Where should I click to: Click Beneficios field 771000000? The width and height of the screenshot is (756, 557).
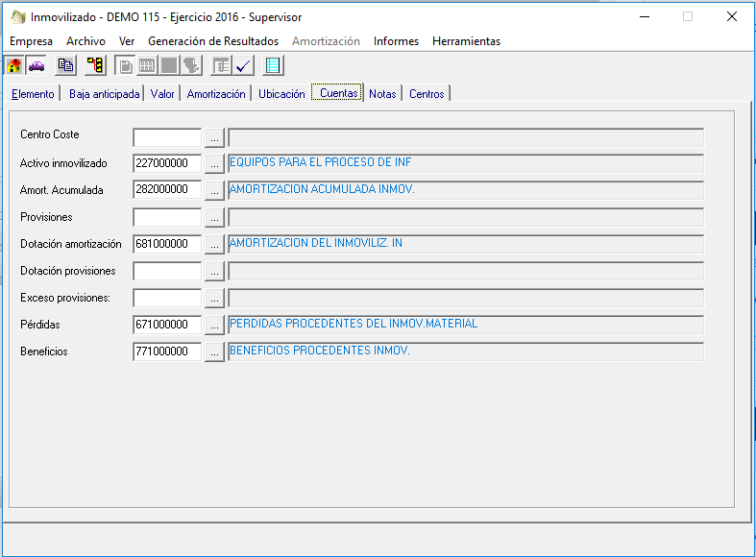[x=167, y=351]
